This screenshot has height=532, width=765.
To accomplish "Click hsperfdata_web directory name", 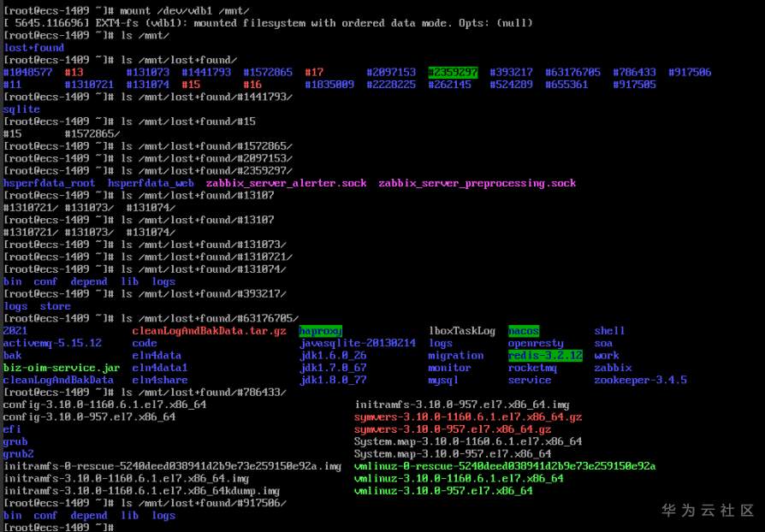I will (x=151, y=183).
